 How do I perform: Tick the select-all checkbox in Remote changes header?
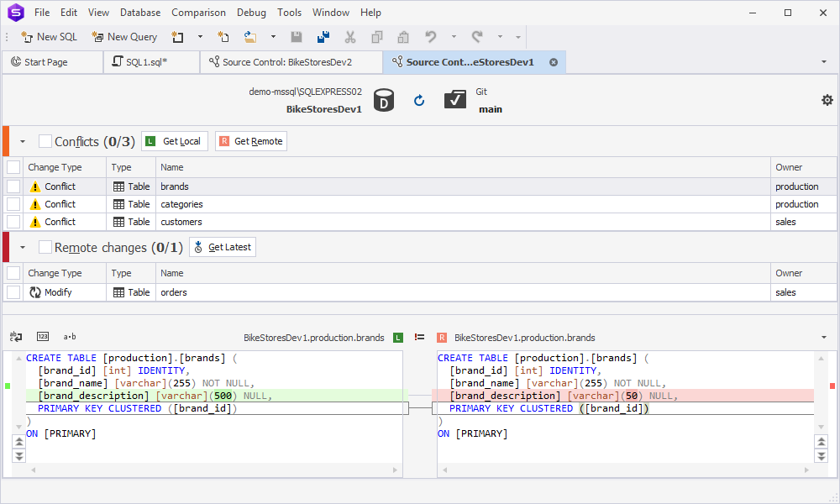(13, 273)
